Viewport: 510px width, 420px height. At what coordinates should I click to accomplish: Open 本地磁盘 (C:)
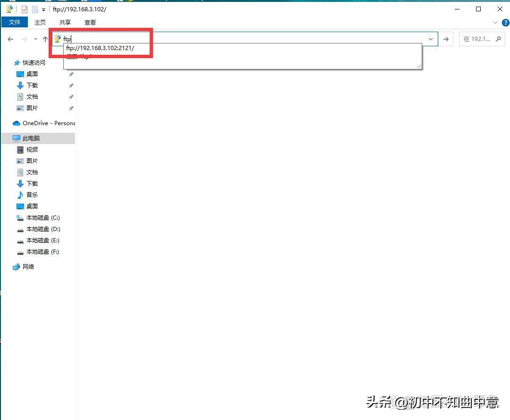click(43, 218)
